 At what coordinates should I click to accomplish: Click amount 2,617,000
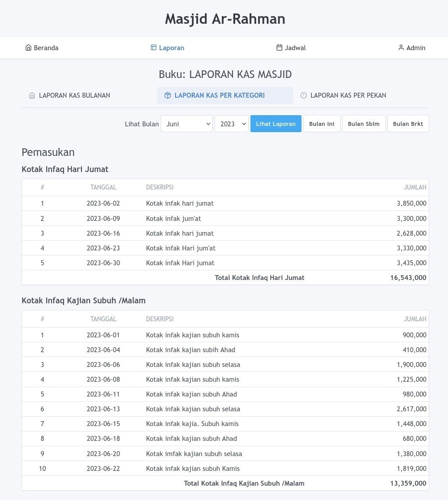pyautogui.click(x=411, y=409)
